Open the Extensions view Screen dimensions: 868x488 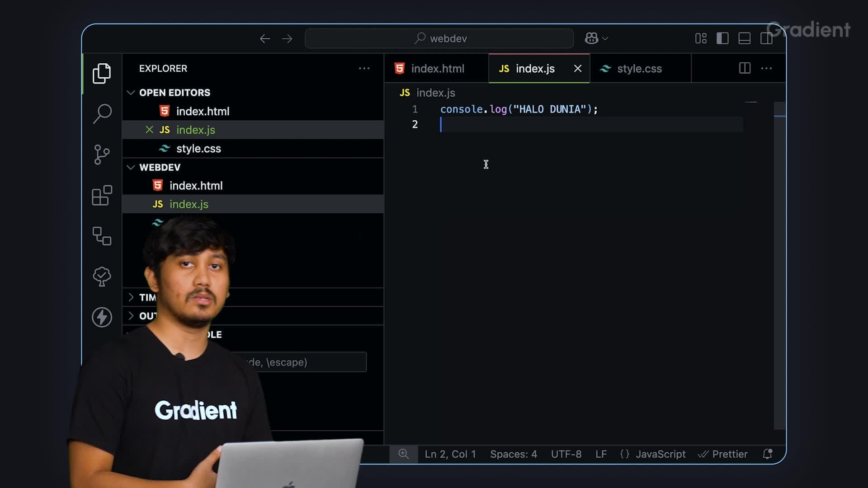click(102, 195)
